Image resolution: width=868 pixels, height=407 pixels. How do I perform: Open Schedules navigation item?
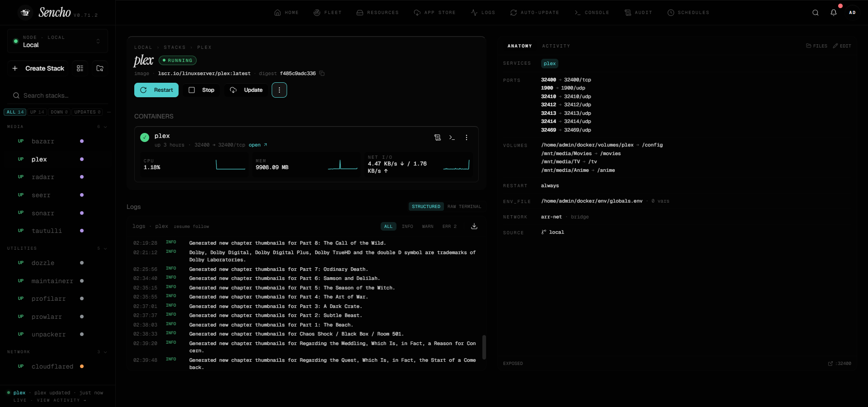(689, 13)
